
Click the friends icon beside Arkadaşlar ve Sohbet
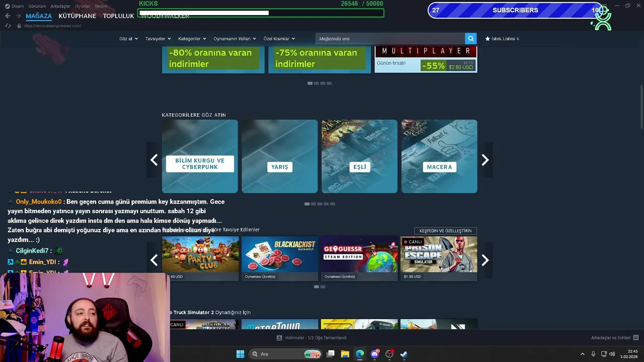pyautogui.click(x=636, y=338)
